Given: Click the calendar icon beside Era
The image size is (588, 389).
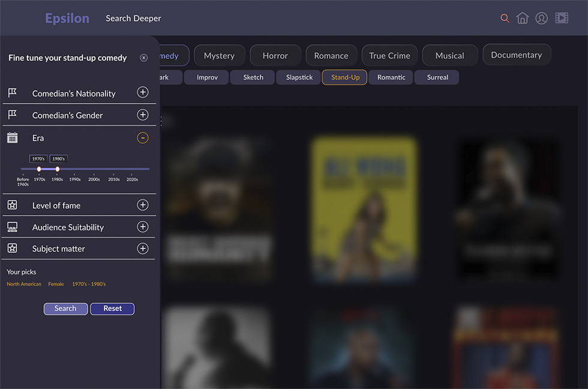Looking at the screenshot, I should pyautogui.click(x=12, y=138).
